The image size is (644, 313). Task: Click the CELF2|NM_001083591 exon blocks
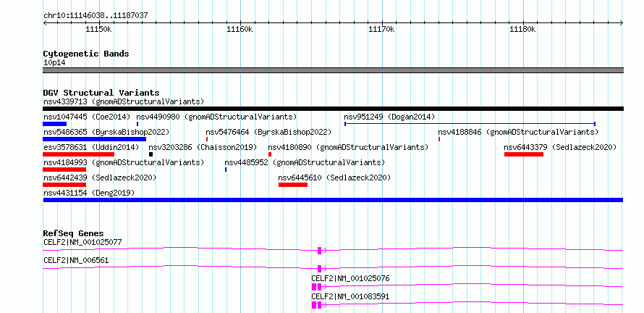317,305
